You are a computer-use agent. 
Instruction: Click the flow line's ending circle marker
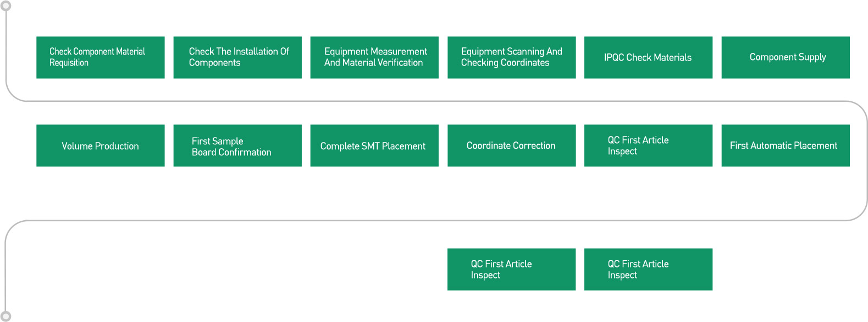[5, 316]
